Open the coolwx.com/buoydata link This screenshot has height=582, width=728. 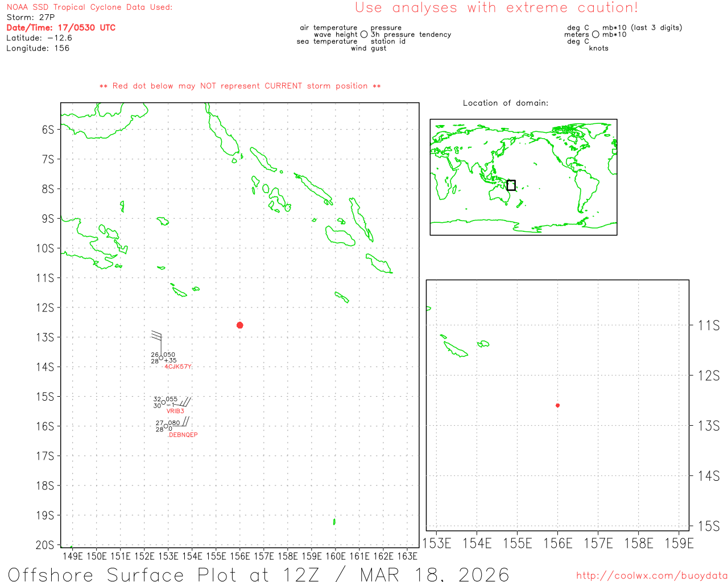[651, 576]
